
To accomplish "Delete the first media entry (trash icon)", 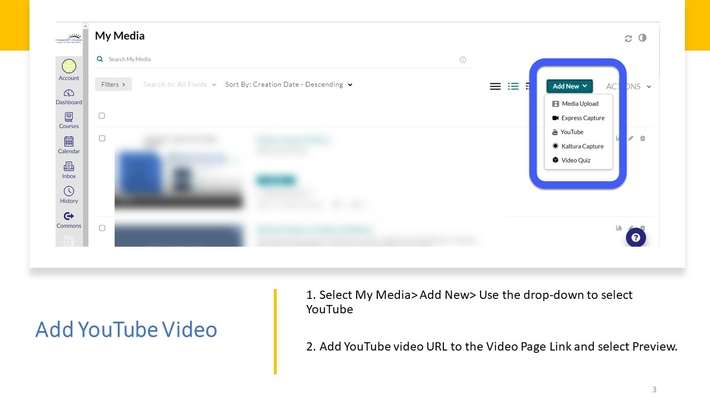I will tap(643, 139).
